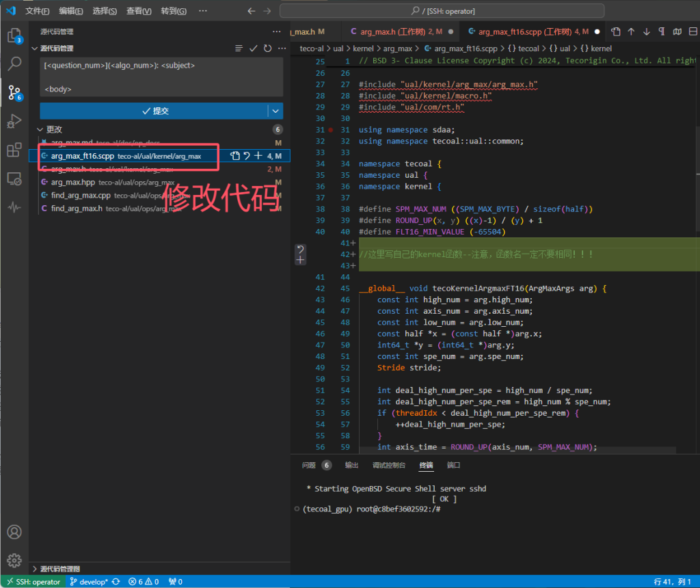
Task: Open the Extensions view
Action: pyautogui.click(x=14, y=150)
